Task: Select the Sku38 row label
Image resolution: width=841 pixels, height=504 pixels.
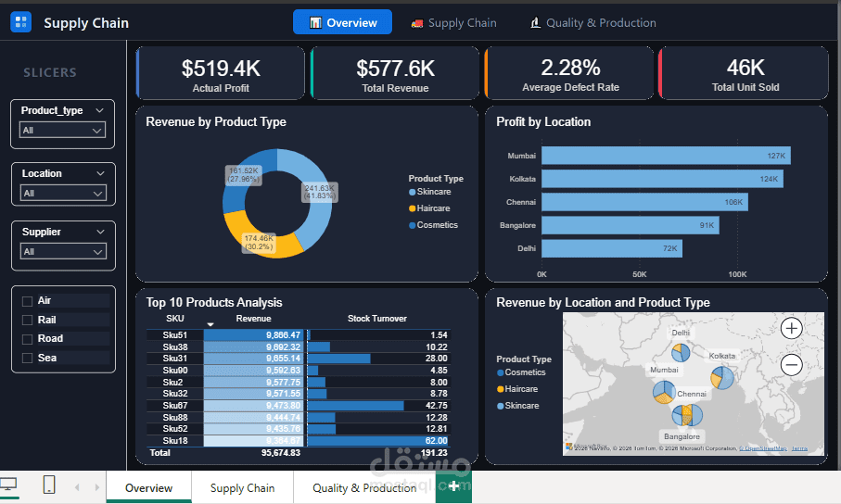Action: pos(175,346)
